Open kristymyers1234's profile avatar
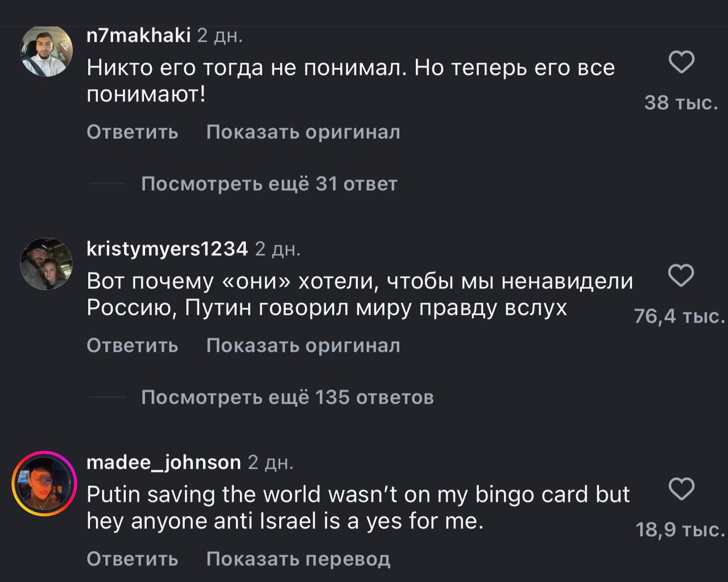This screenshot has width=728, height=582. tap(47, 264)
